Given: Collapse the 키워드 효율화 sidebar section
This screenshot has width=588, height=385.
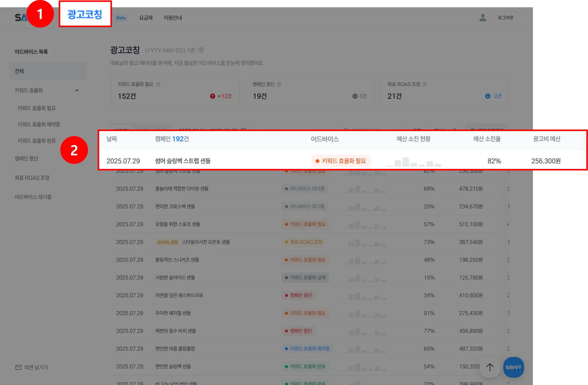Looking at the screenshot, I should [77, 90].
